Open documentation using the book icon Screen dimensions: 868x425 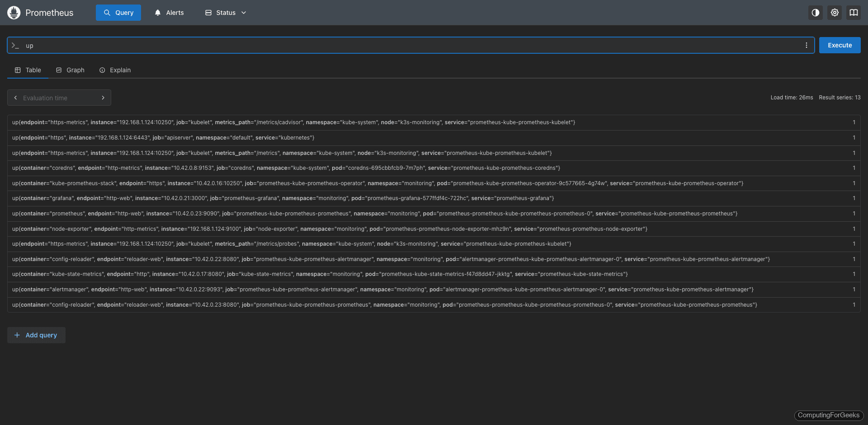[x=854, y=13]
